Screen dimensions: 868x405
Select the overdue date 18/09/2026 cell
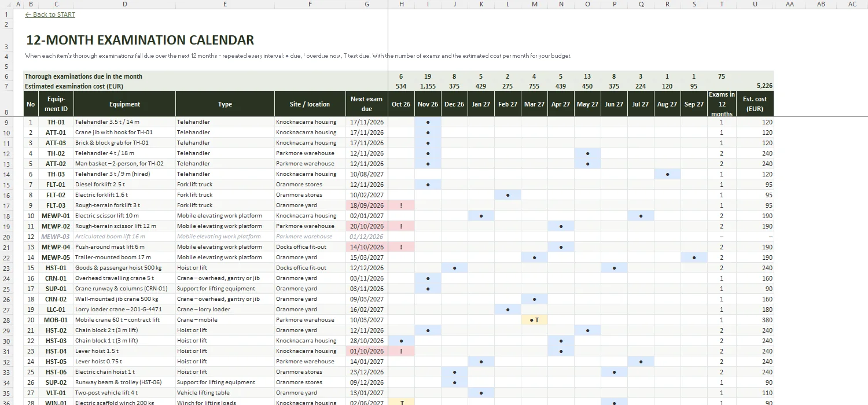(x=367, y=205)
